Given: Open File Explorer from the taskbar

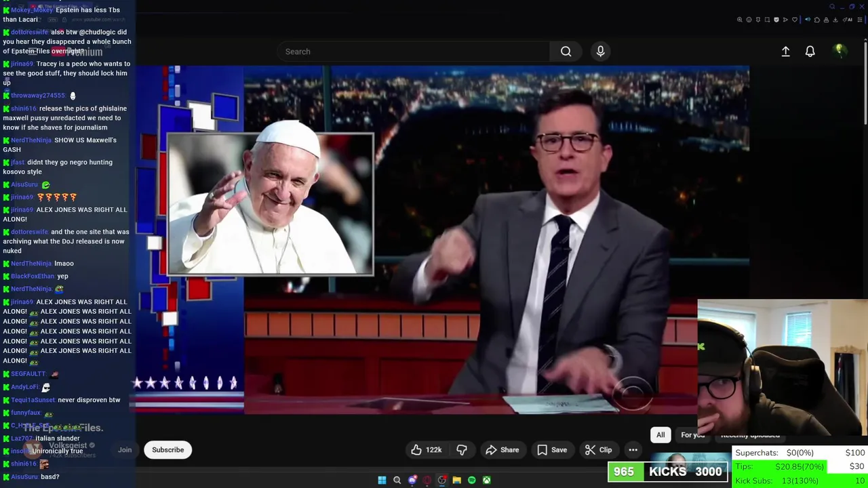Looking at the screenshot, I should tap(457, 481).
